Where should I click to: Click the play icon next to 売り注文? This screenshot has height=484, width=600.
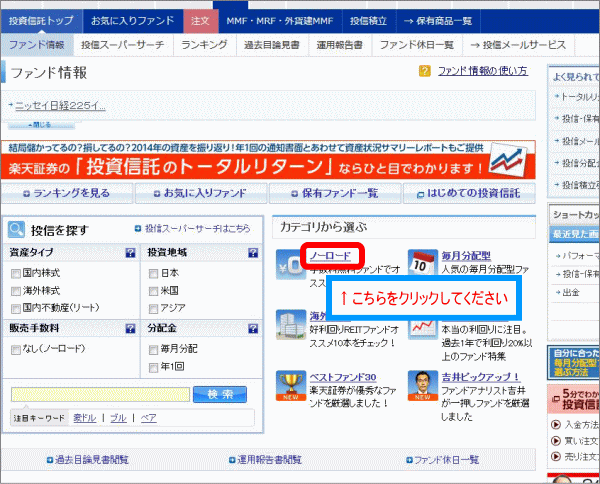click(x=555, y=456)
